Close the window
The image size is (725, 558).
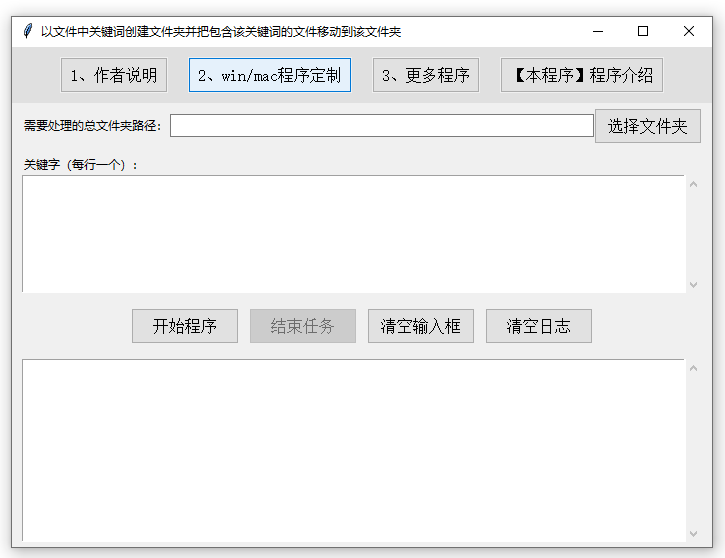(688, 31)
